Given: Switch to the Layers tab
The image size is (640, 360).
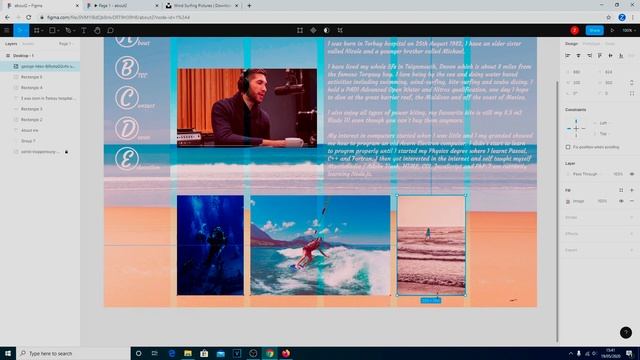Looking at the screenshot, I should point(11,44).
